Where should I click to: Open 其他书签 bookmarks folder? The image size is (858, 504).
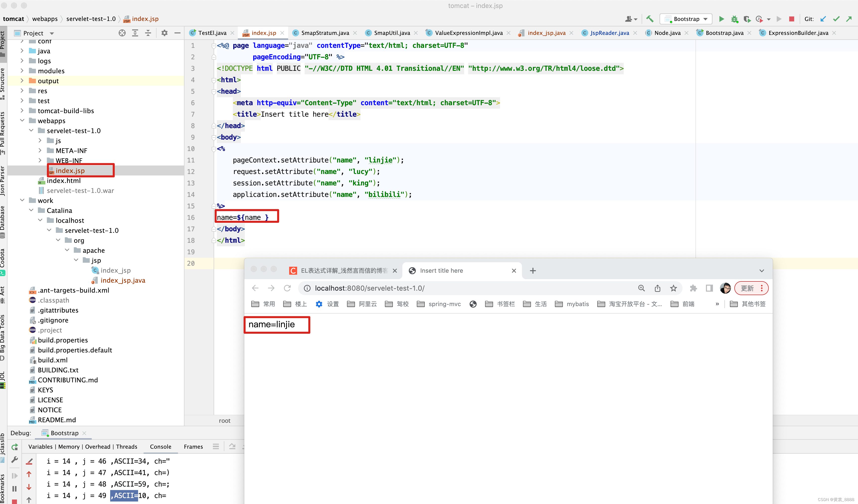(x=748, y=304)
